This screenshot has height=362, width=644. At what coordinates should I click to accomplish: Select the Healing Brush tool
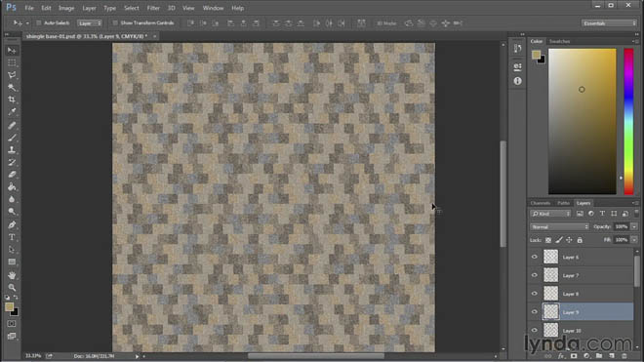tap(12, 125)
